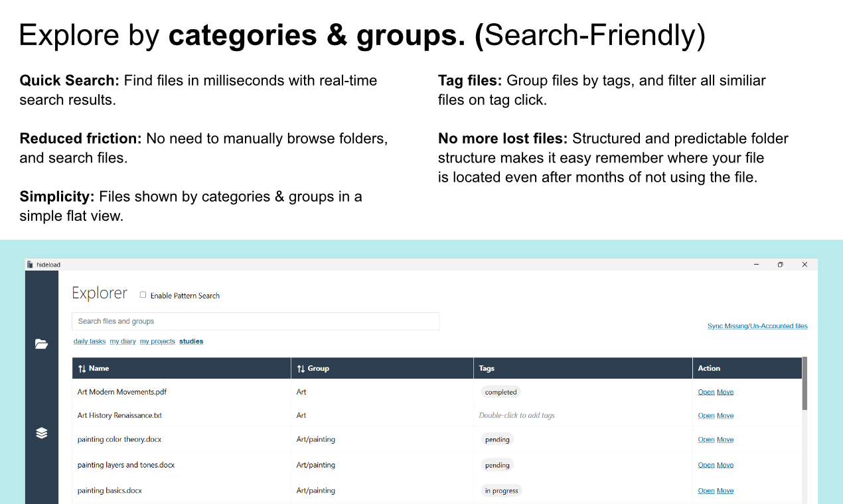Select the 'studies' category tab
Screen dimensions: 843x504
click(191, 342)
